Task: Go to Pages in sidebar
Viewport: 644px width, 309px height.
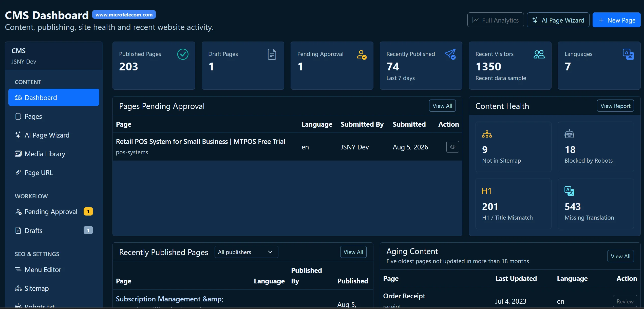Action: point(54,116)
